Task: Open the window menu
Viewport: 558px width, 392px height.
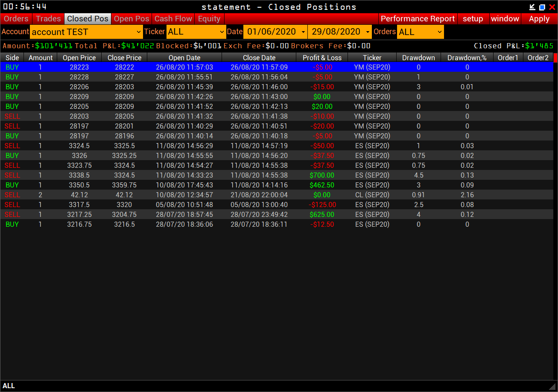Action: click(505, 19)
